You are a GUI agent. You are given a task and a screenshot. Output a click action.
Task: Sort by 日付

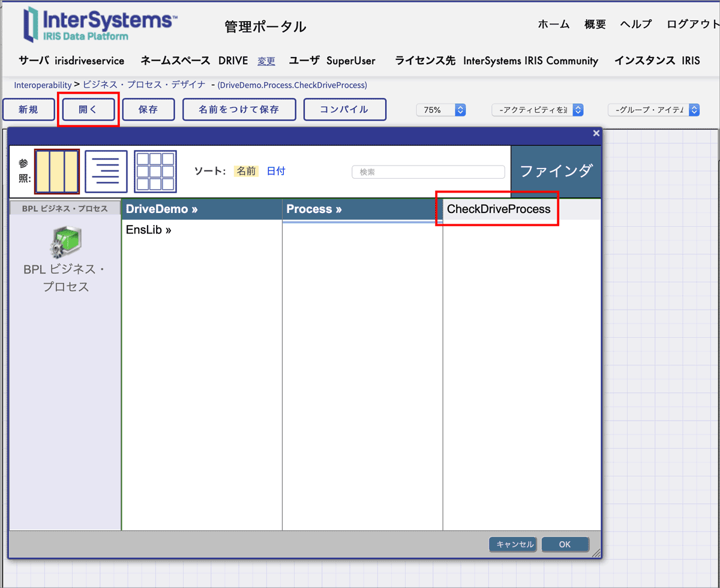click(x=276, y=171)
